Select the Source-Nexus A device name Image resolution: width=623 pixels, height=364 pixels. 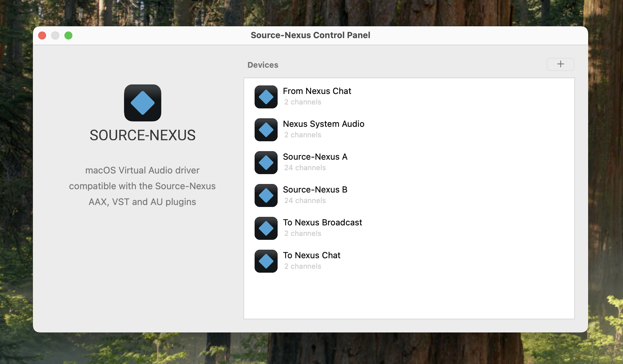(x=315, y=157)
